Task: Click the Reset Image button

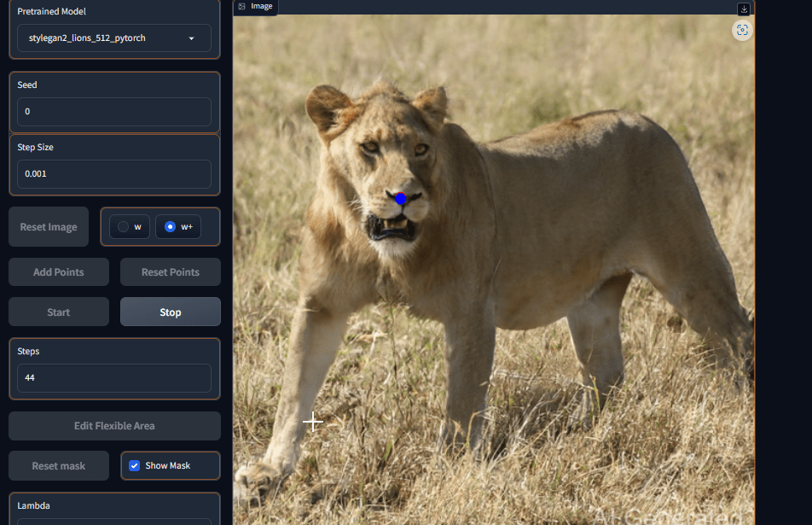Action: 49,226
